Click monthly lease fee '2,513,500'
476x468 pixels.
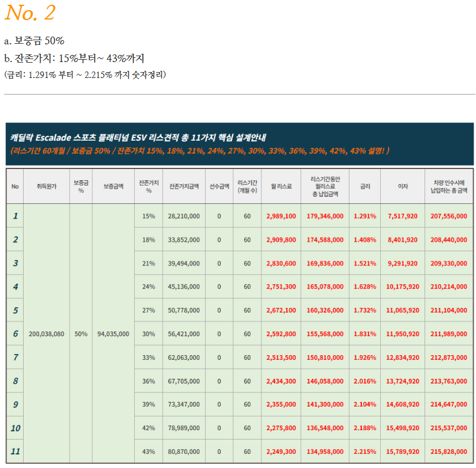(x=281, y=357)
